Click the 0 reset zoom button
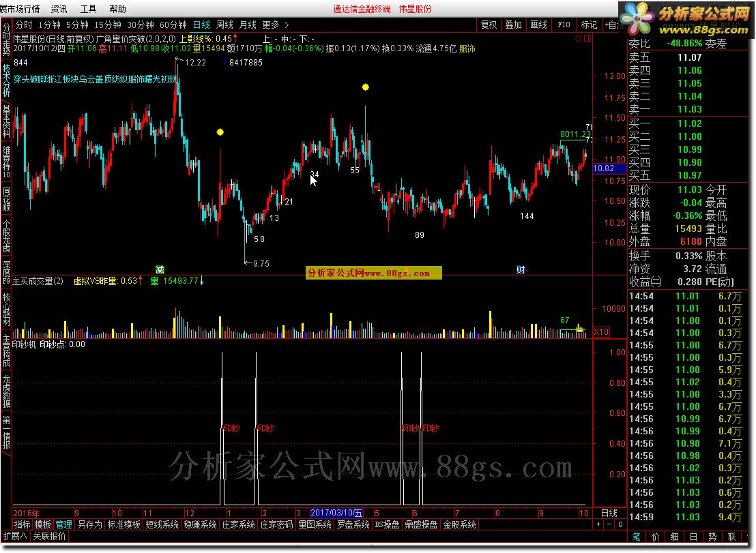 tap(620, 524)
